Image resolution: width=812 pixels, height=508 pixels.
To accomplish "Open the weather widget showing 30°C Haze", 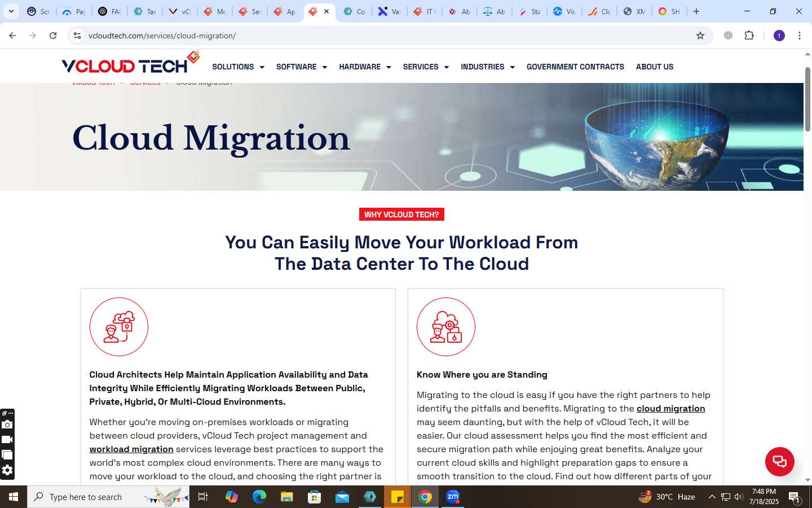I will 667,497.
